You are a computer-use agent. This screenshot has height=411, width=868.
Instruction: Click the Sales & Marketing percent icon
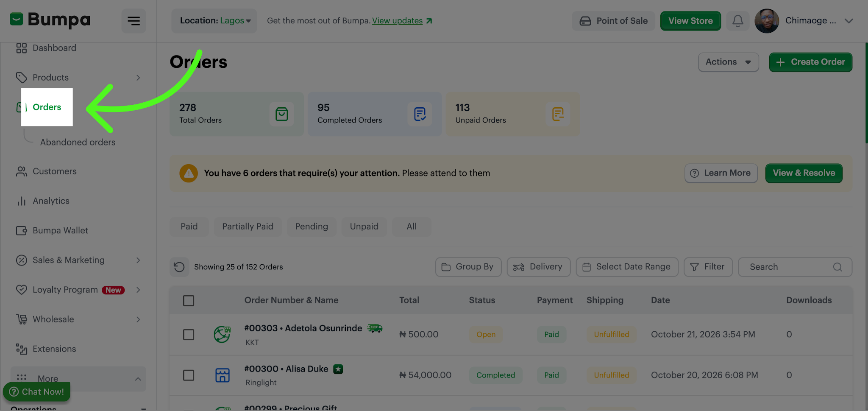pos(22,260)
